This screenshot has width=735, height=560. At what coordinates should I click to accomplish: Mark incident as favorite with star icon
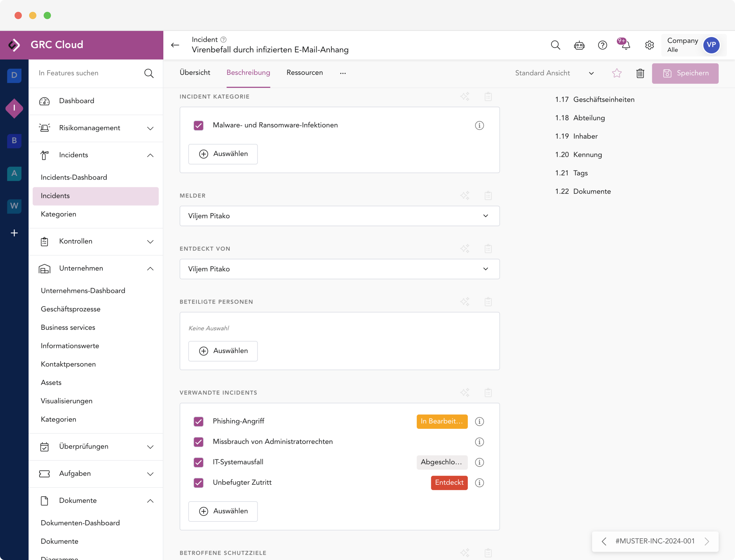click(x=617, y=73)
